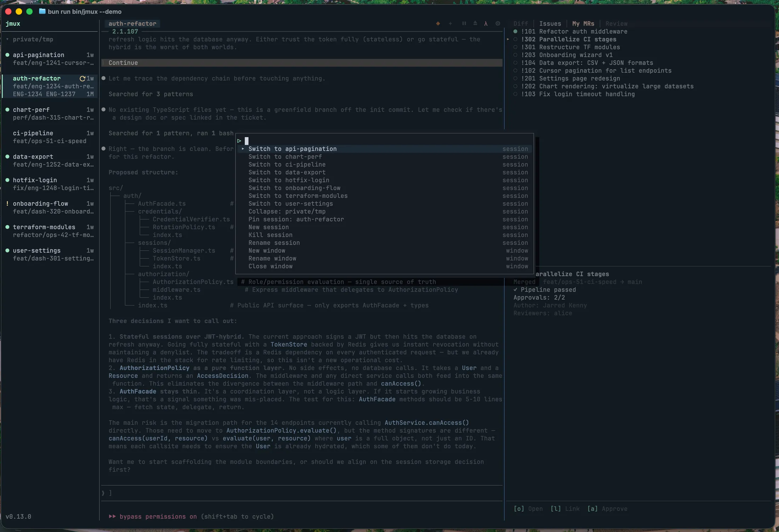Select the ci-pipeline session in the sidebar
Viewport: 779px width, 532px height.
[50, 137]
